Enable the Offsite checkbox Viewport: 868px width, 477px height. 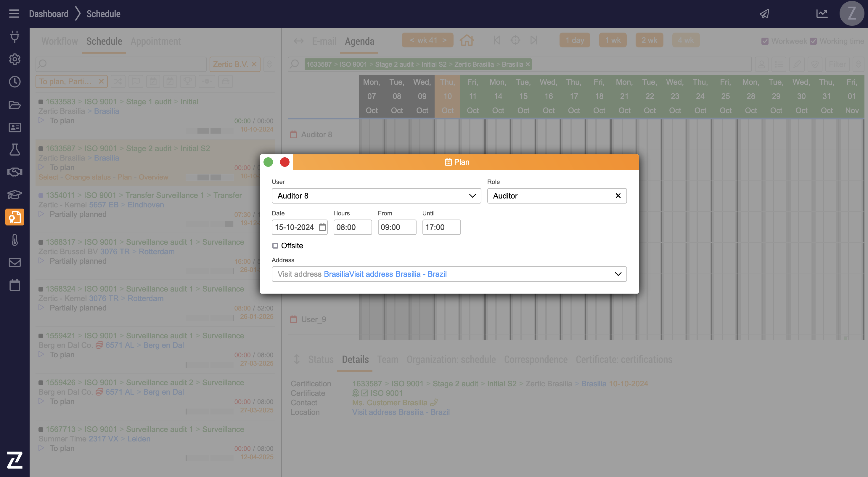coord(275,246)
